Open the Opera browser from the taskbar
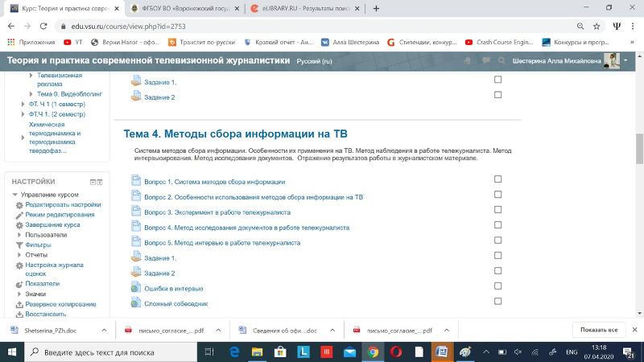Screen dimensions: 644x362 [396, 352]
